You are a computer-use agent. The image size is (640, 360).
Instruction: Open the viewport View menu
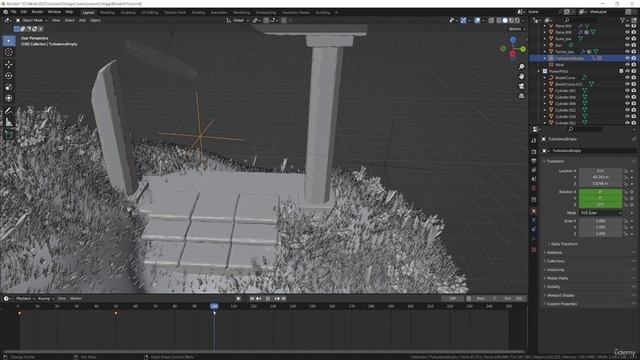pyautogui.click(x=56, y=20)
